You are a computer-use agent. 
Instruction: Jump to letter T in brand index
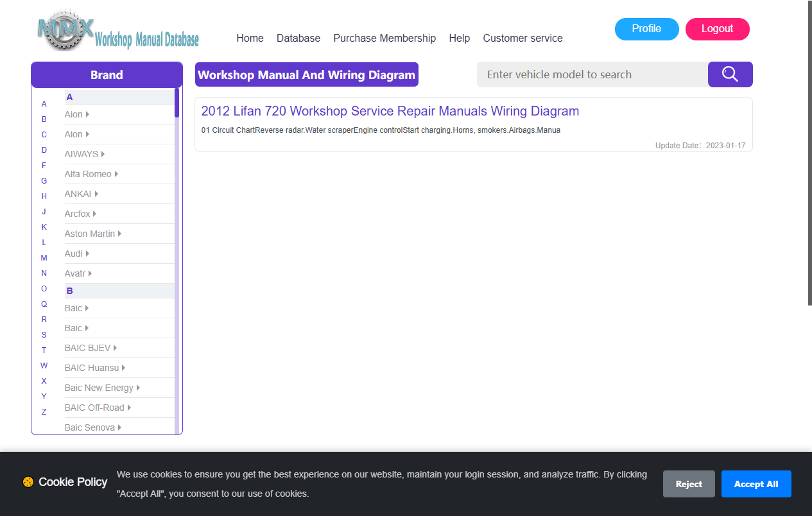point(44,350)
